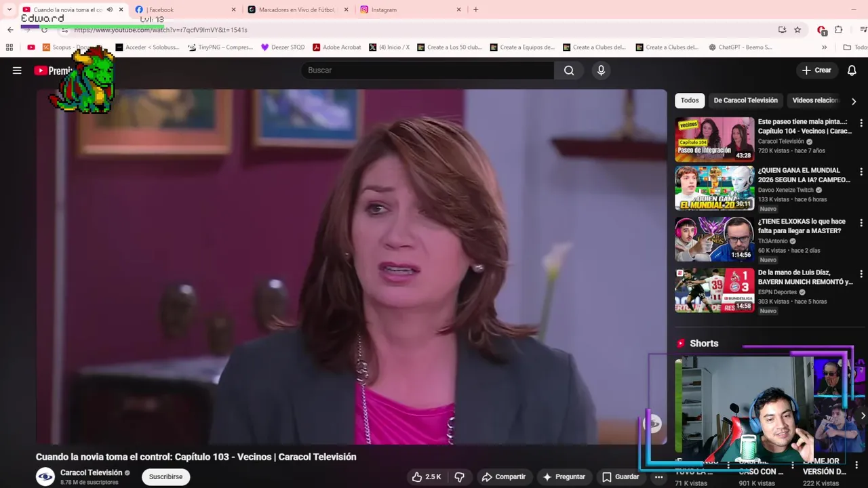Open the Create a Equipos de bookmark
Image resolution: width=868 pixels, height=488 pixels.
tap(522, 47)
